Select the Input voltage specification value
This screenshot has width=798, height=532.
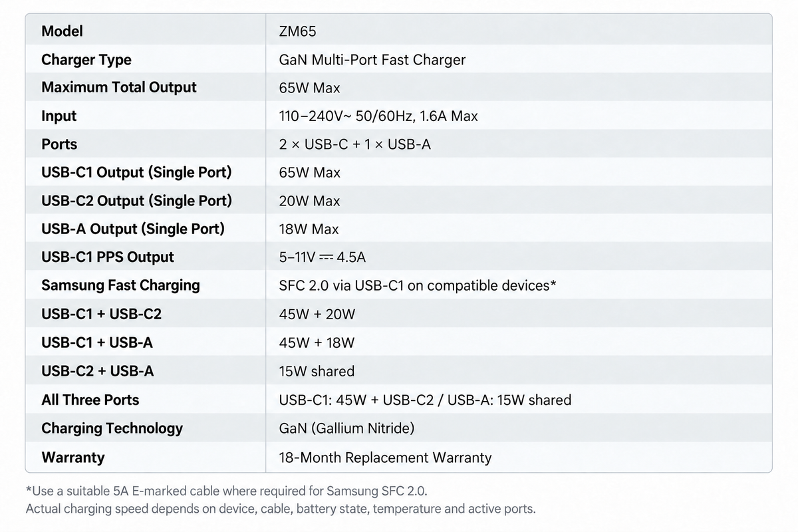(x=378, y=116)
